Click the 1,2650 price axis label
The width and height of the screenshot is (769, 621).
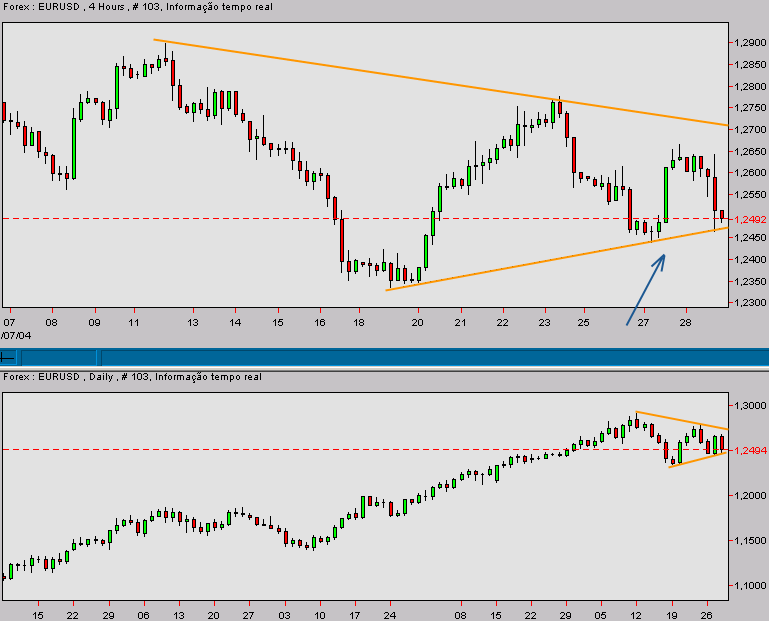tap(750, 151)
